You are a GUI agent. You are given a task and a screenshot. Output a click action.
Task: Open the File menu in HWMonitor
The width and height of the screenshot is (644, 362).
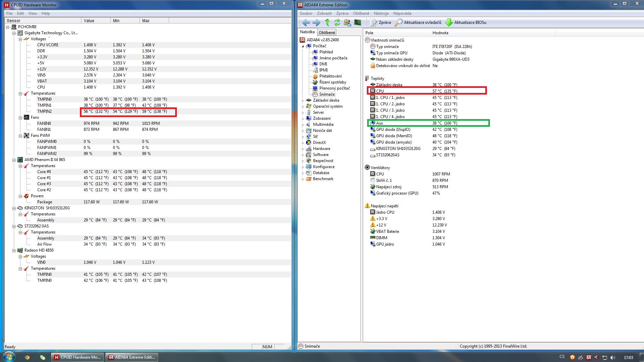(x=9, y=13)
